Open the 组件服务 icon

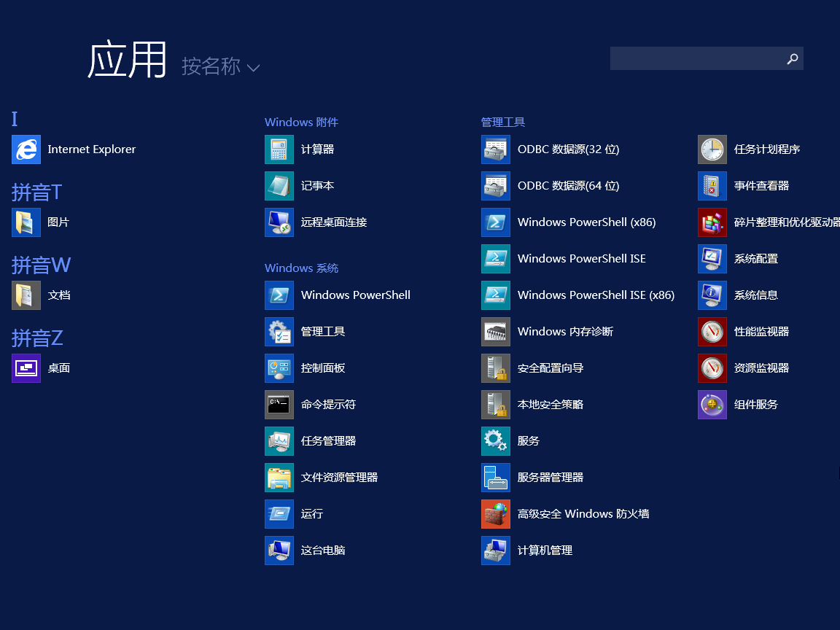pyautogui.click(x=712, y=405)
